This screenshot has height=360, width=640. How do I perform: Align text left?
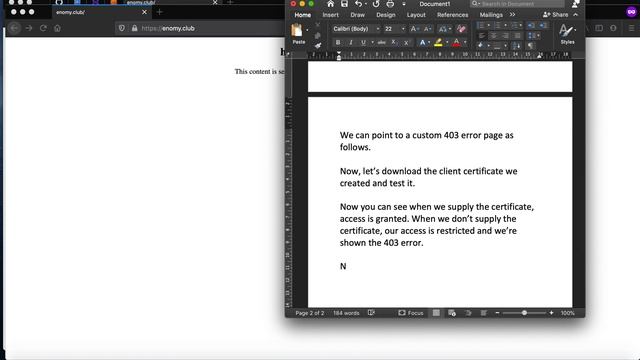pyautogui.click(x=482, y=36)
